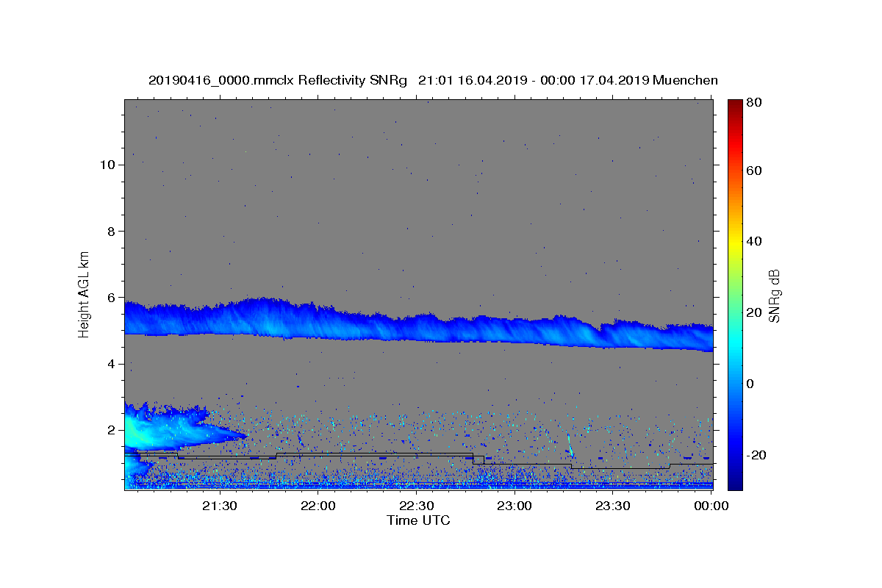This screenshot has height=588, width=882.
Task: Click the stepped black line near 1 km
Action: point(418,459)
